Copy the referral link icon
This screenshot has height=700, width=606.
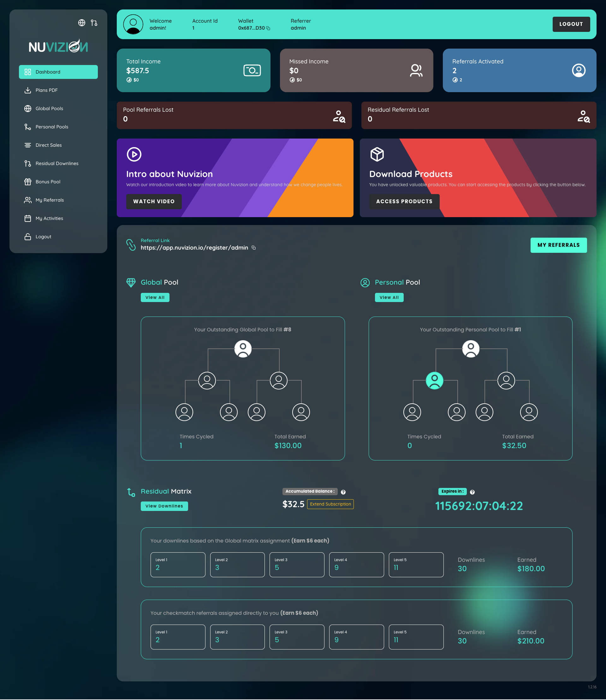(x=254, y=247)
